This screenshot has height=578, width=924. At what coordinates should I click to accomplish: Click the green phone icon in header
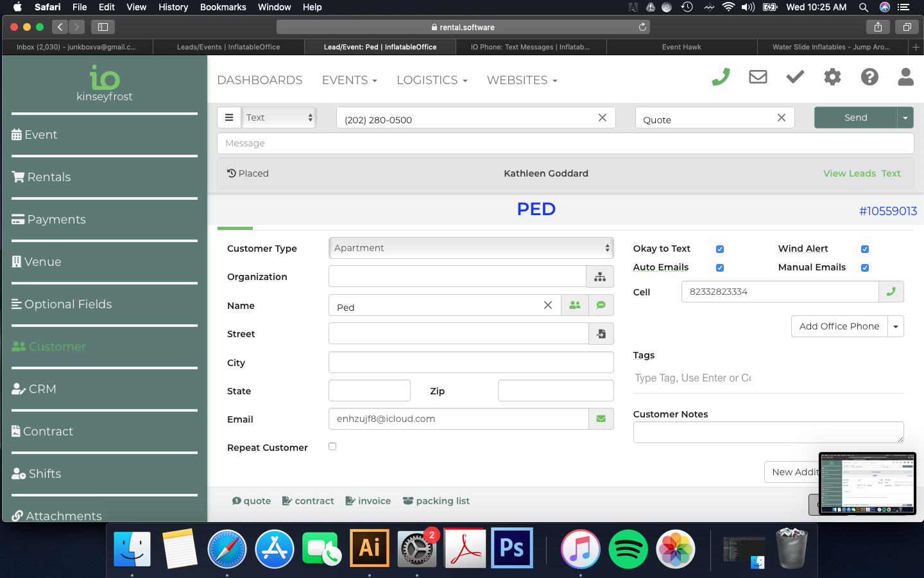(721, 78)
